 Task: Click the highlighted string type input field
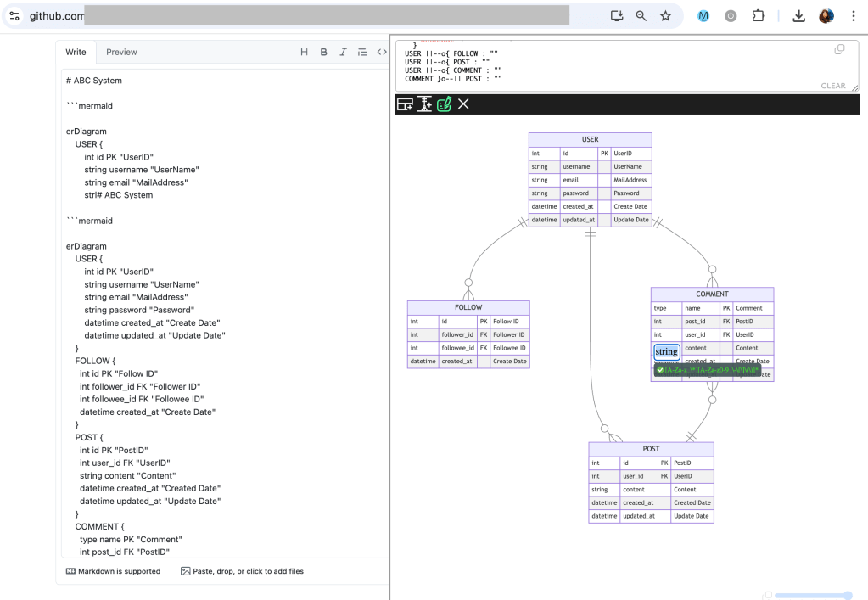click(667, 352)
